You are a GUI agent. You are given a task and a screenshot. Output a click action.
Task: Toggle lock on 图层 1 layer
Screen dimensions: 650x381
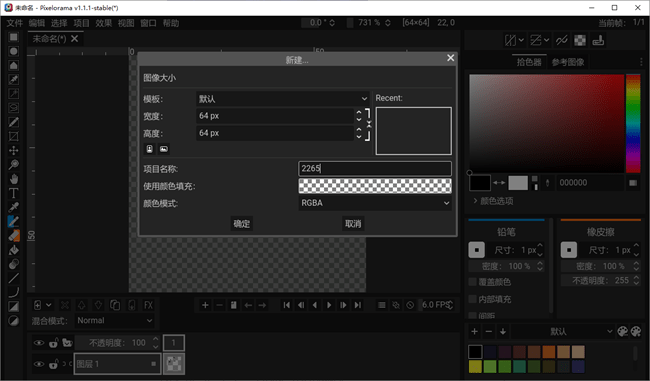tap(53, 364)
